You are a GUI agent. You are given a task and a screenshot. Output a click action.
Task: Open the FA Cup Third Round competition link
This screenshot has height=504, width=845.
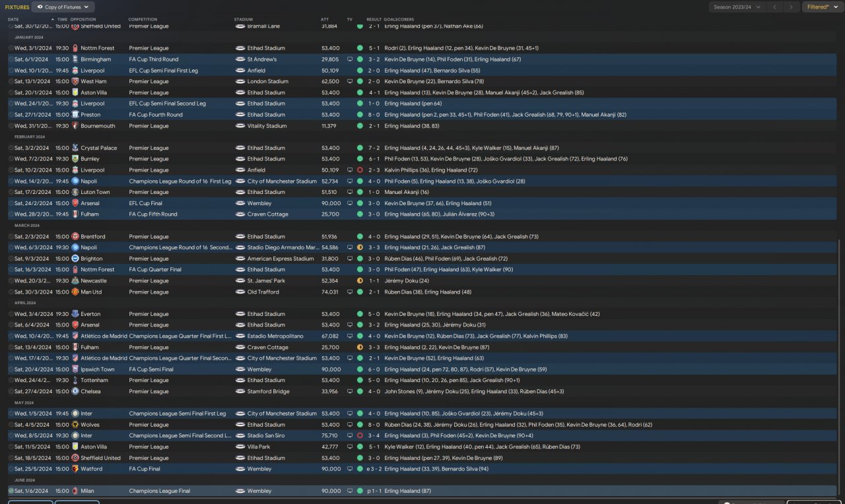click(x=154, y=59)
